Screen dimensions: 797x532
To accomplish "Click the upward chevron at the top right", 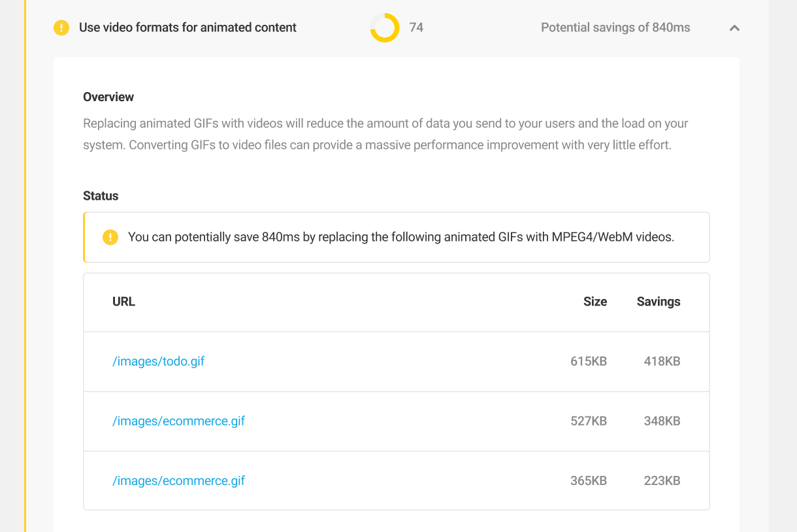I will [x=734, y=28].
